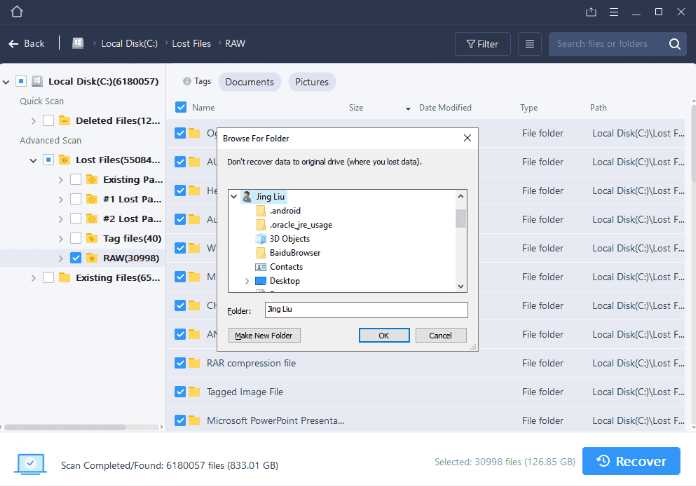Viewport: 696px width, 486px height.
Task: Toggle the select-all checkbox beside Name
Action: [181, 107]
